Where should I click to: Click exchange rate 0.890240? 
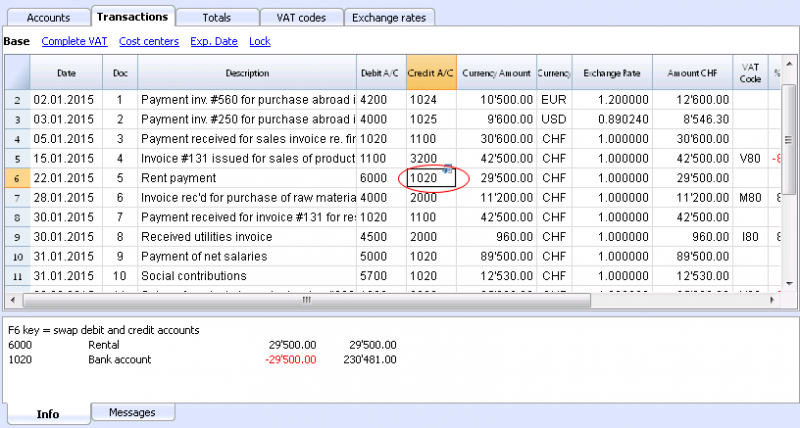tap(612, 119)
